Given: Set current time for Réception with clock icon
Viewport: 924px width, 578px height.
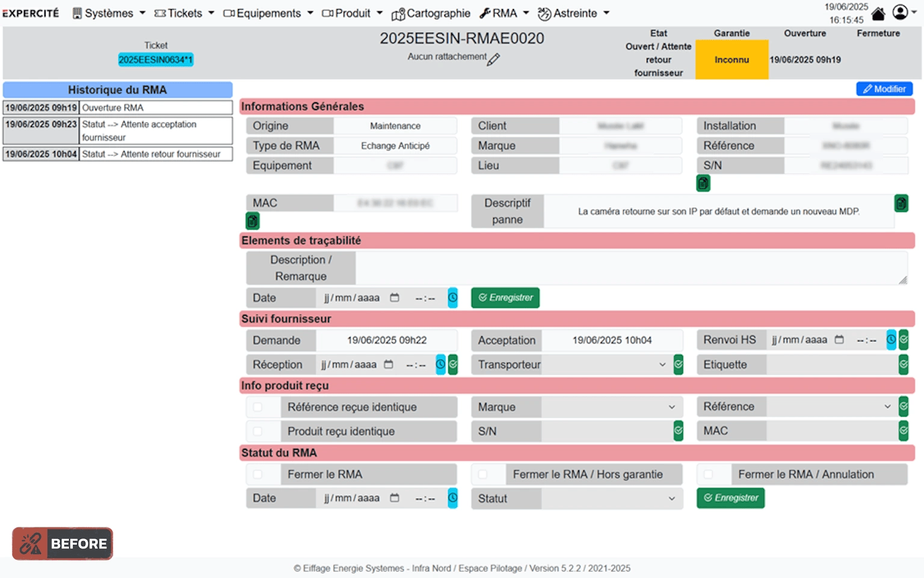Looking at the screenshot, I should [440, 364].
